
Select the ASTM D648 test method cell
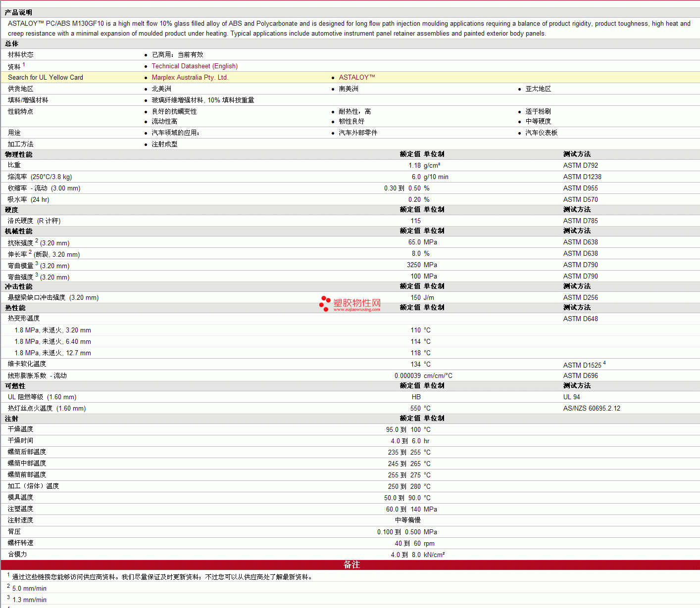coord(581,319)
